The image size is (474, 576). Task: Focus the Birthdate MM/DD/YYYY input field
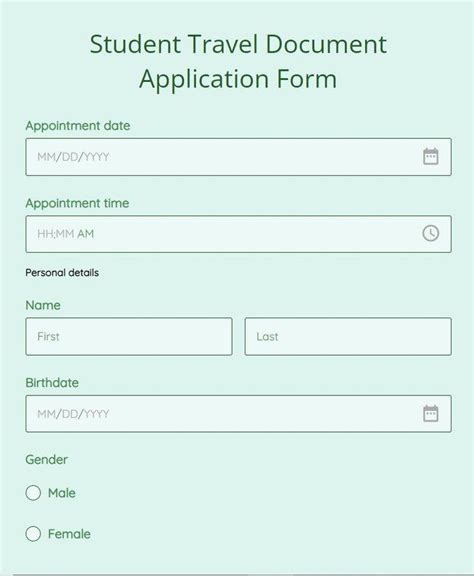tap(238, 414)
